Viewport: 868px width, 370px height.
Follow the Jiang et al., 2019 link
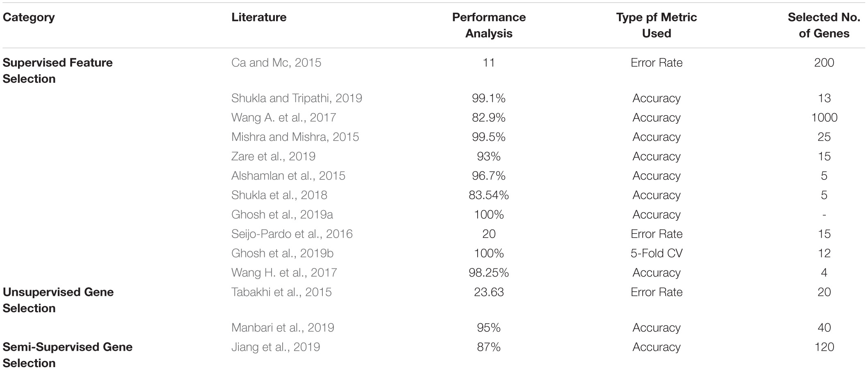tap(275, 347)
